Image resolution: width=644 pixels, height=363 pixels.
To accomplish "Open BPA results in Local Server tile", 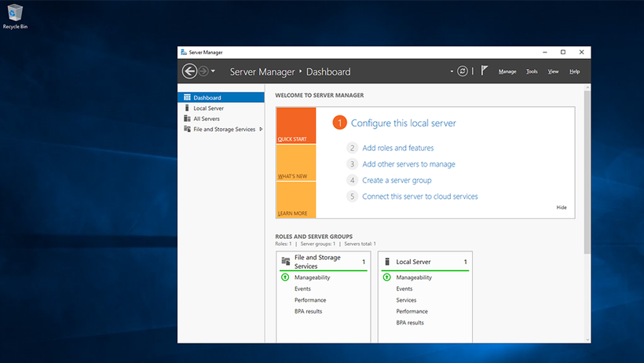I will [x=410, y=323].
